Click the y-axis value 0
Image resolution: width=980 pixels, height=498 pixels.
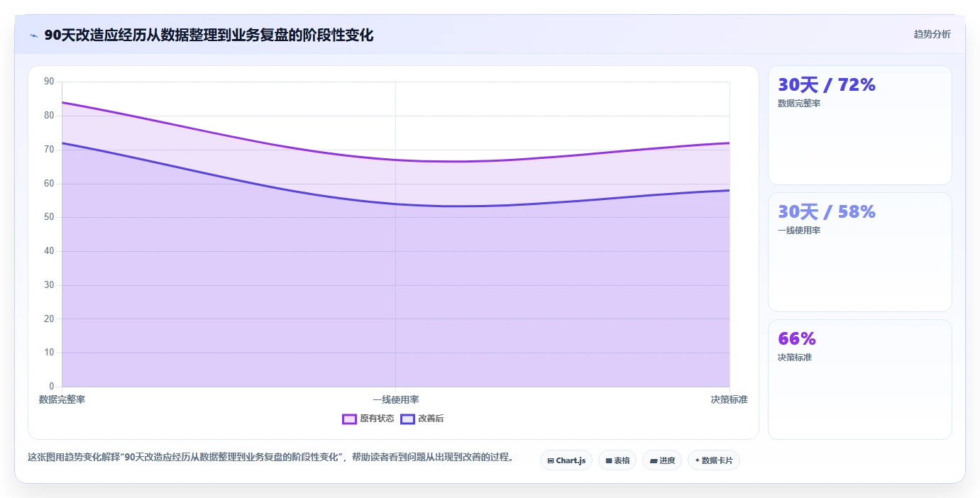click(52, 387)
